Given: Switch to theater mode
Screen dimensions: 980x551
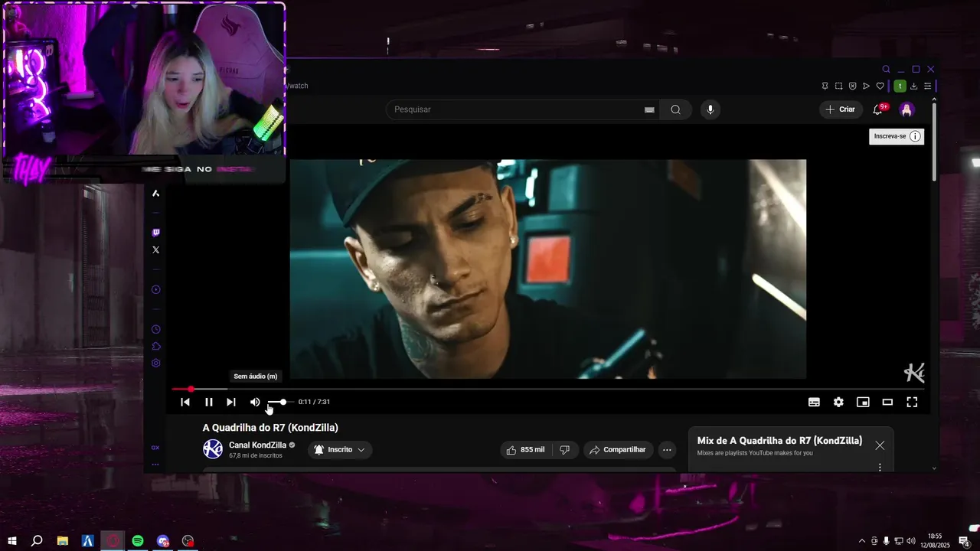Looking at the screenshot, I should pos(887,402).
